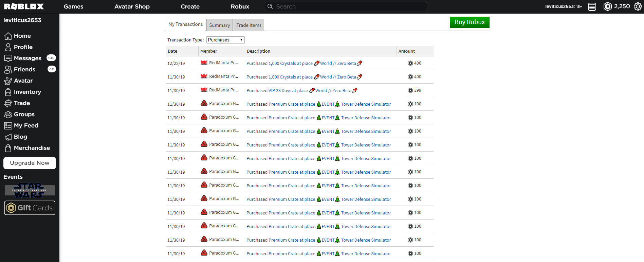The image size is (644, 262).
Task: Open the Settings gear icon
Action: pos(638,6)
